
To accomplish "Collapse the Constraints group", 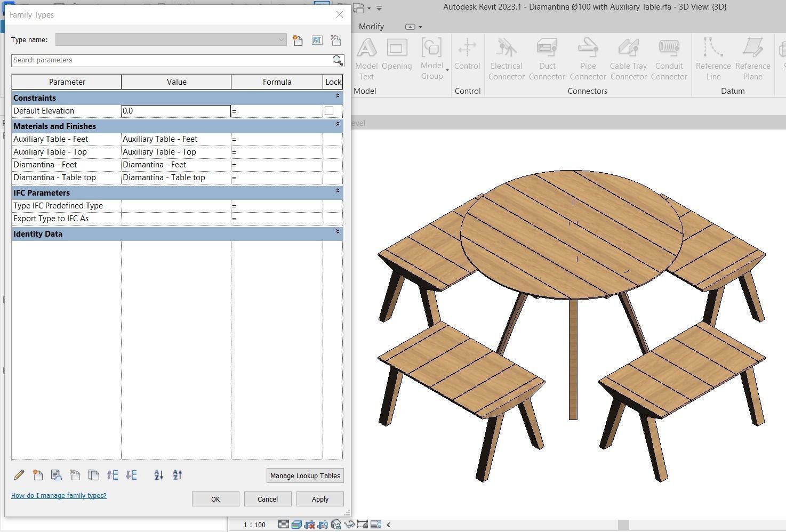I will 338,96.
